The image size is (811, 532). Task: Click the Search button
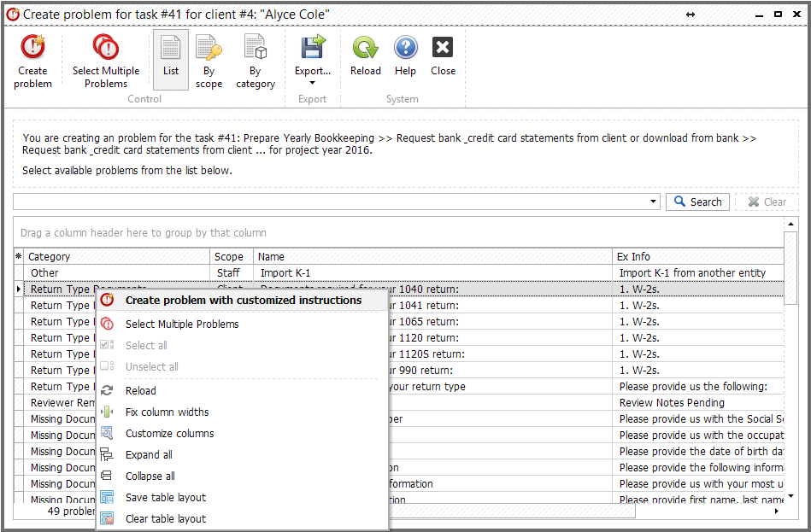[697, 202]
